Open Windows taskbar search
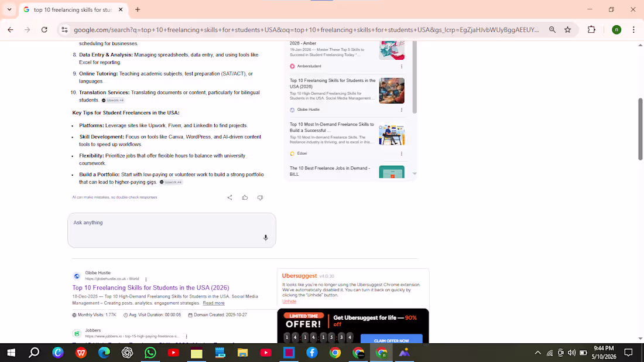Screen dimensions: 644x362 35,353
